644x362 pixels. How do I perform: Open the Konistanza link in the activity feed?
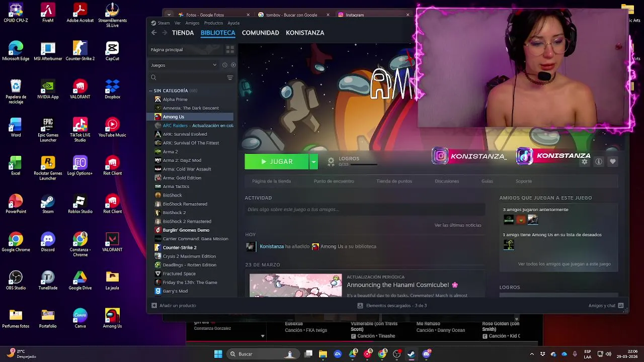pos(272,246)
